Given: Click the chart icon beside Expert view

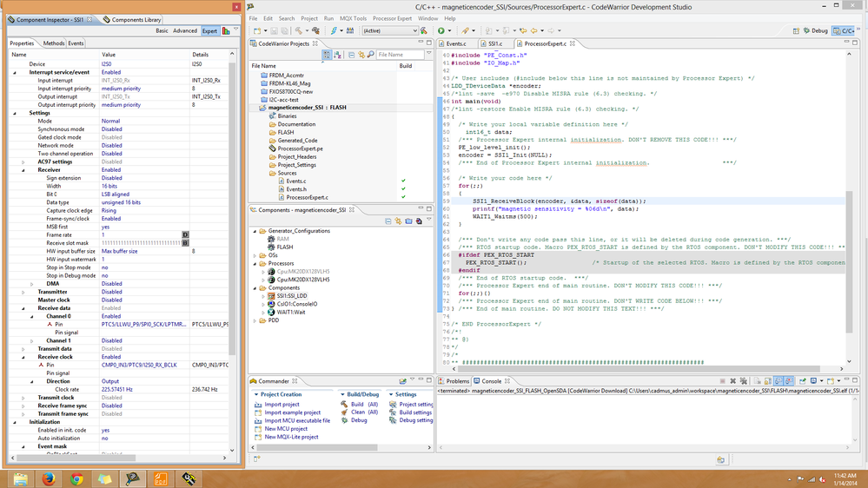Looking at the screenshot, I should [226, 30].
